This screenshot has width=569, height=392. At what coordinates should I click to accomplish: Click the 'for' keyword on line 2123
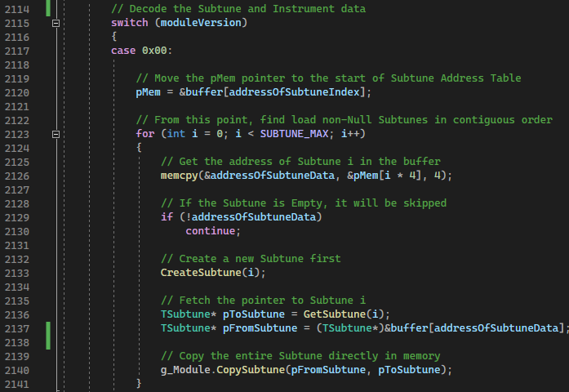(145, 134)
